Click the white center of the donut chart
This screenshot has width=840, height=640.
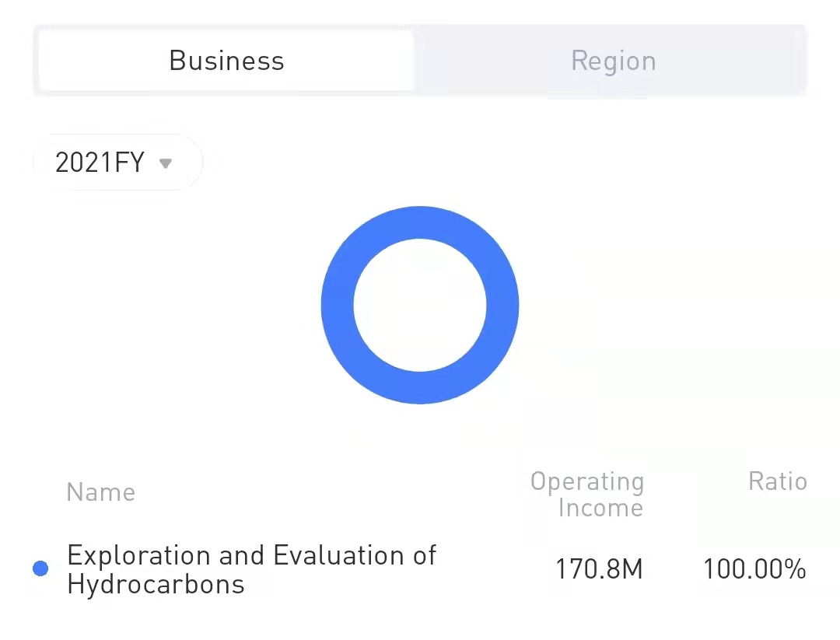(x=420, y=305)
